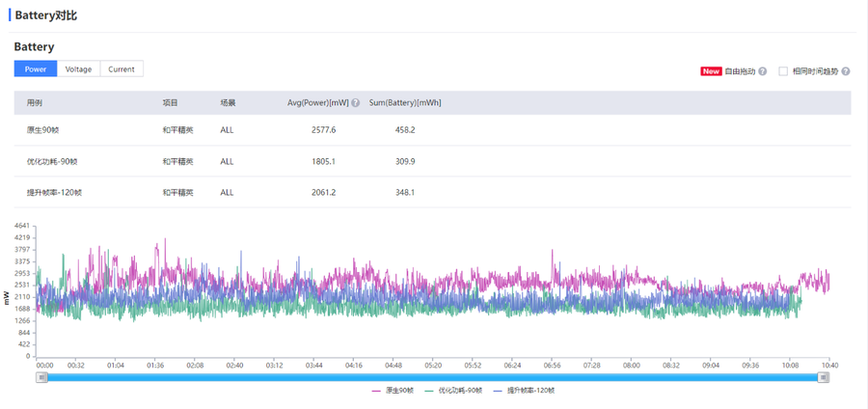Switch to the Power tab
This screenshot has height=409, width=868.
tap(36, 69)
